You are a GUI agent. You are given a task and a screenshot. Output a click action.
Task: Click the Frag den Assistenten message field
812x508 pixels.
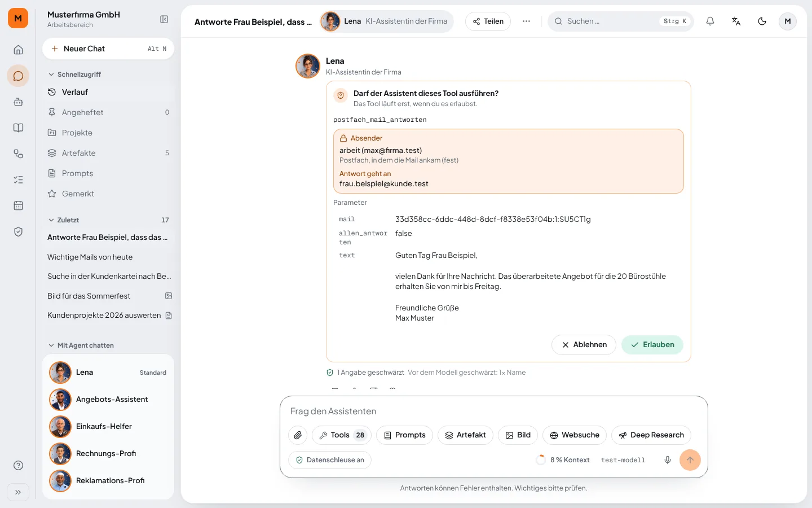494,411
